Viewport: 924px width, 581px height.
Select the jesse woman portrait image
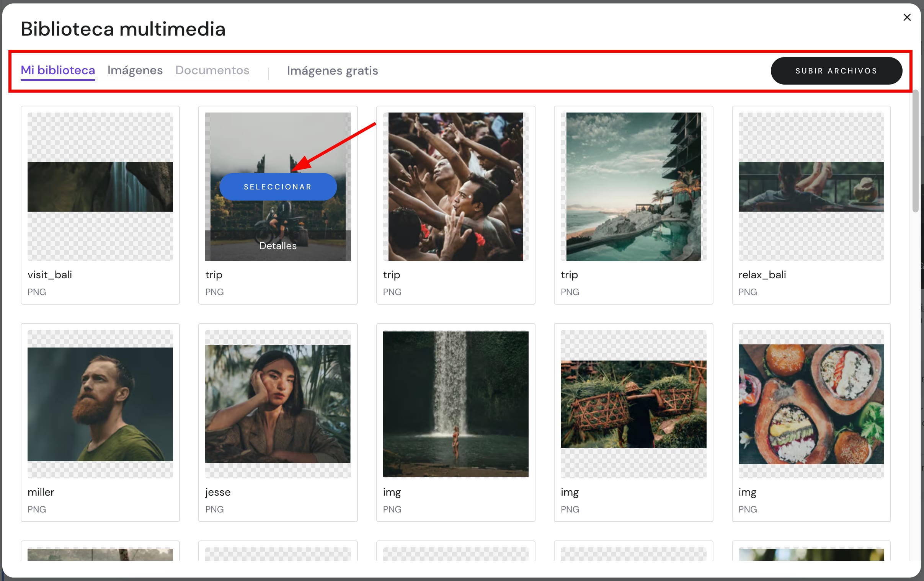pos(278,404)
